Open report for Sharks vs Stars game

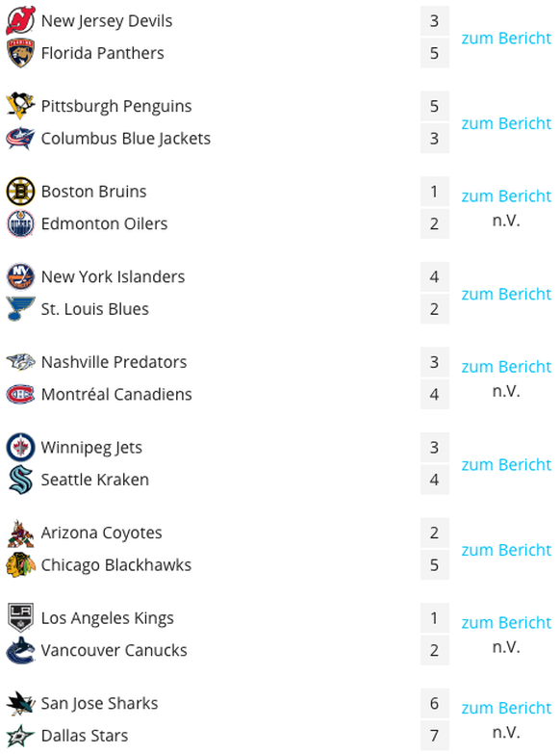(x=506, y=708)
